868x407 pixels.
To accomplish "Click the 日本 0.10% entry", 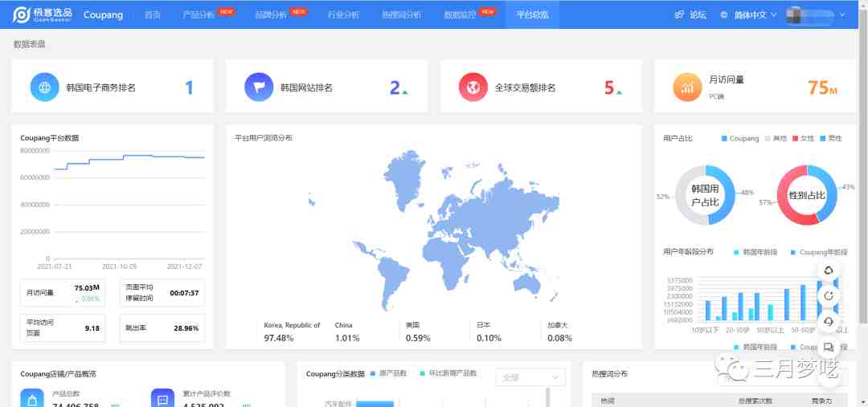I will pyautogui.click(x=489, y=332).
